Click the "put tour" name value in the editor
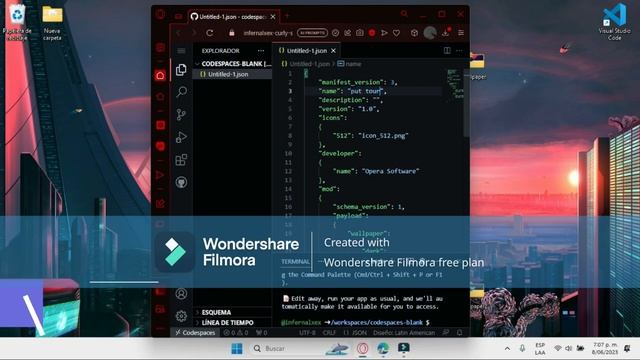The width and height of the screenshot is (640, 360). point(365,91)
